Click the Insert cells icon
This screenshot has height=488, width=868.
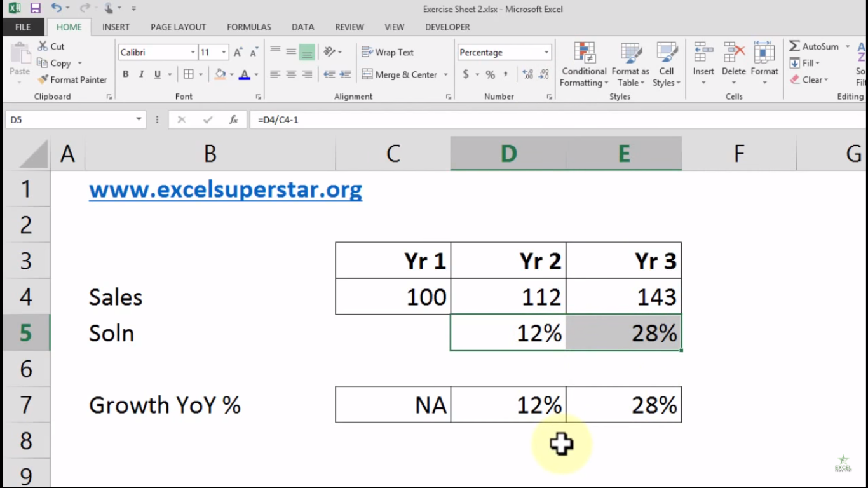pyautogui.click(x=703, y=53)
